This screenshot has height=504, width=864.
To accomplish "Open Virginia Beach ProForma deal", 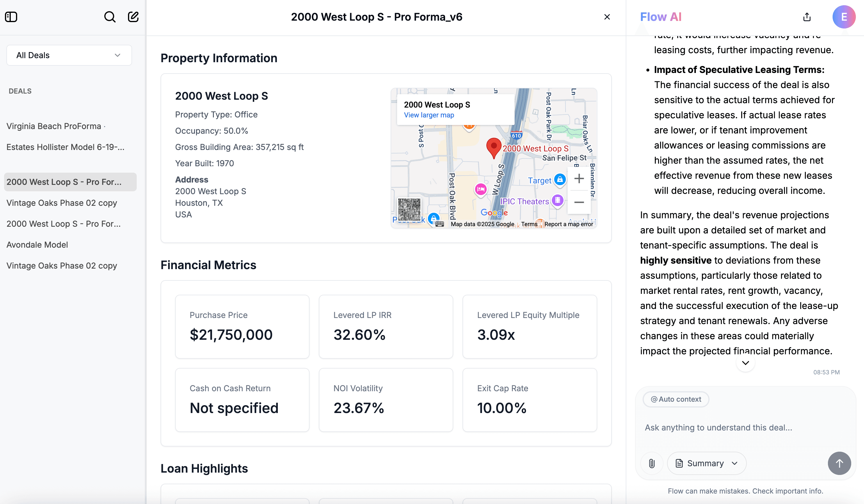I will 54,126.
